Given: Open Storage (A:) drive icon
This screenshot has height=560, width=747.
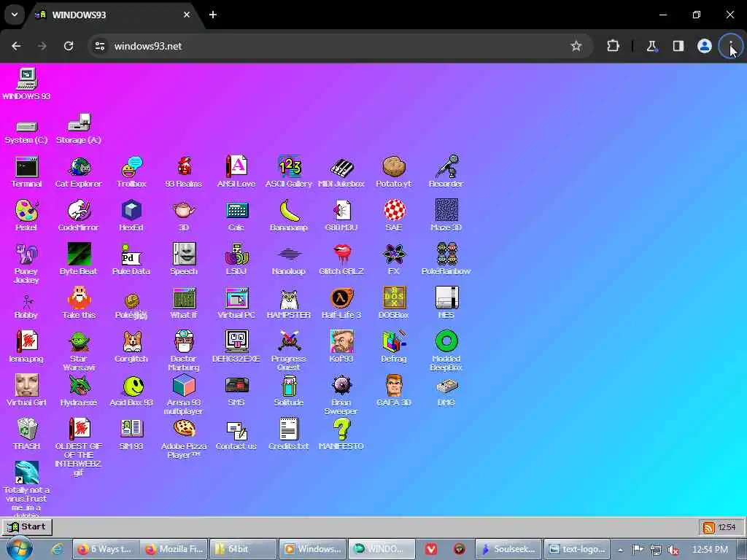Looking at the screenshot, I should click(x=79, y=122).
